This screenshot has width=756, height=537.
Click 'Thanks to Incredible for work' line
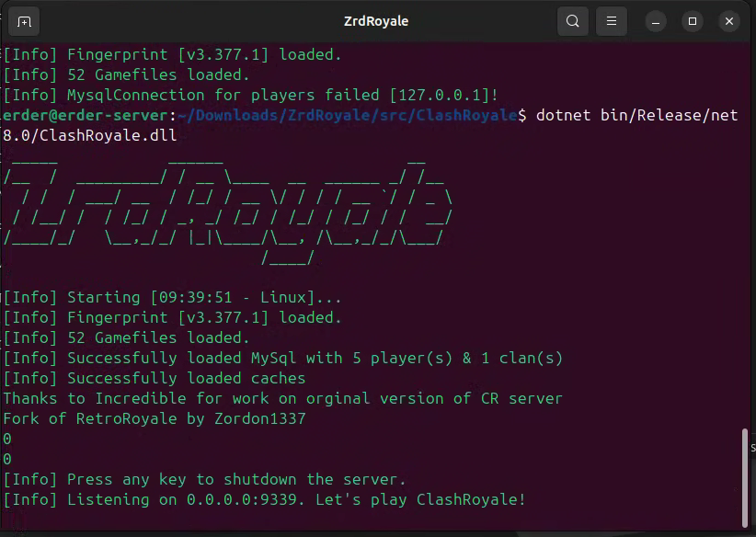283,399
